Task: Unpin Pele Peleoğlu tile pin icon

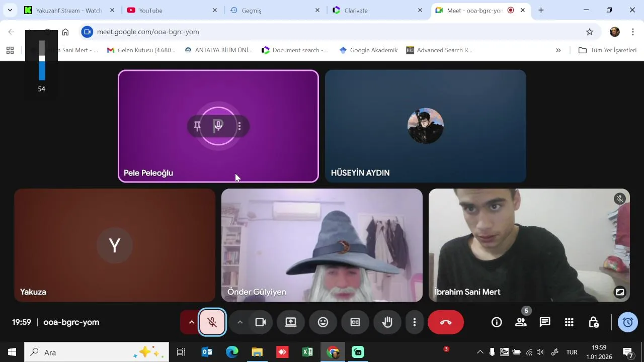Action: coord(197,126)
